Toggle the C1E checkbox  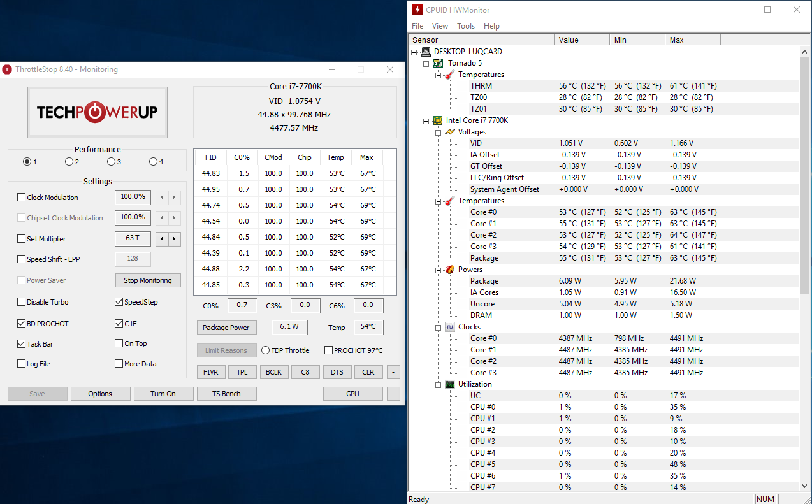119,324
